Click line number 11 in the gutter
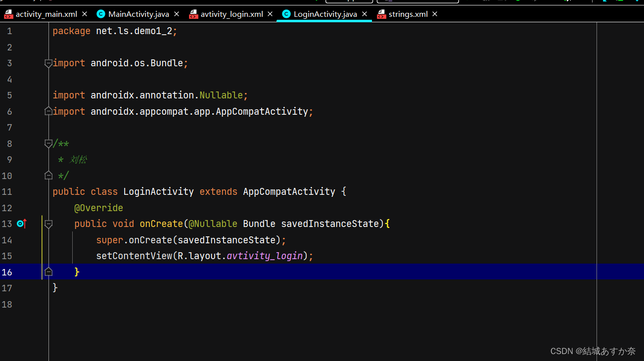 pyautogui.click(x=7, y=191)
